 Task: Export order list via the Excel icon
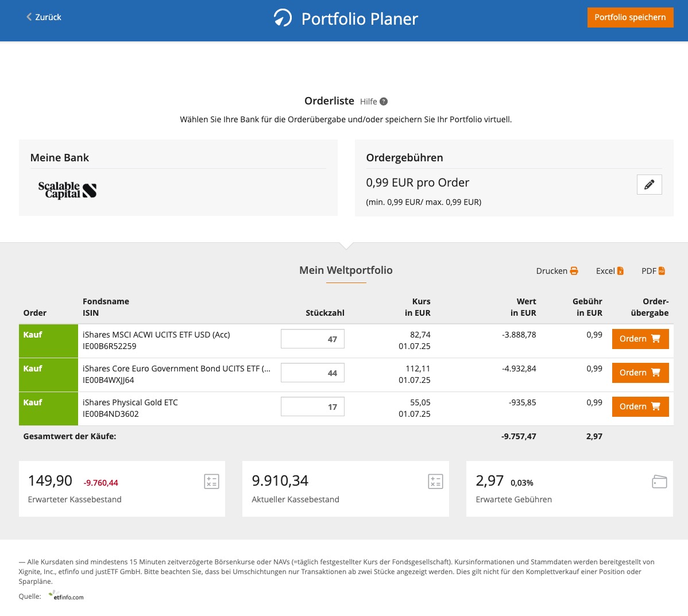[x=620, y=271]
